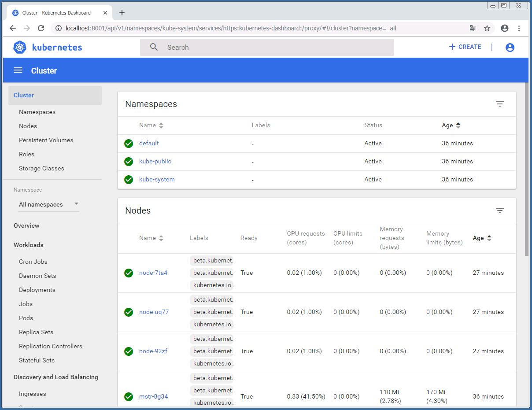This screenshot has height=410, width=532.
Task: Open node-92zf details link
Action: [153, 351]
